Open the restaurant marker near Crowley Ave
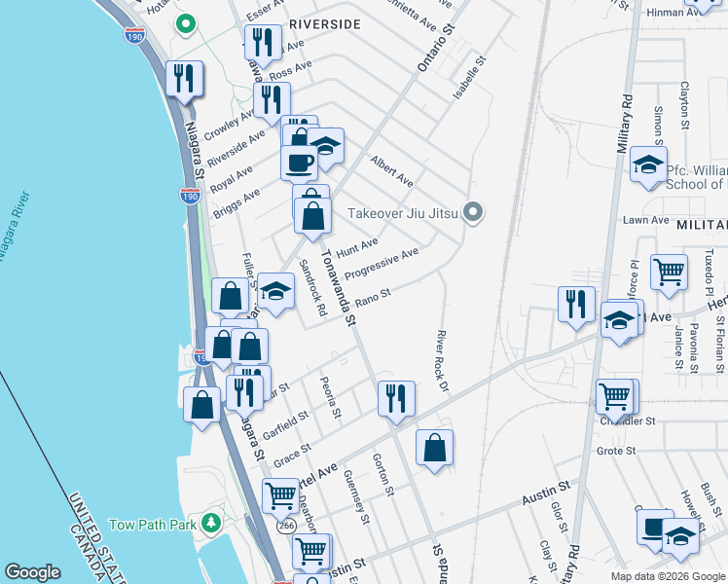The image size is (728, 584). click(x=273, y=101)
